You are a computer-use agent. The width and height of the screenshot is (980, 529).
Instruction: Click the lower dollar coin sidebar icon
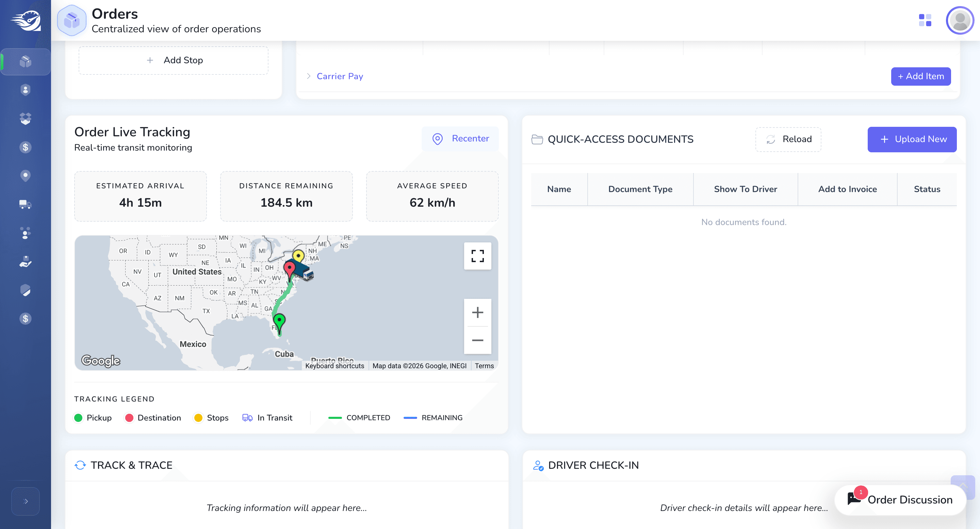[26, 319]
